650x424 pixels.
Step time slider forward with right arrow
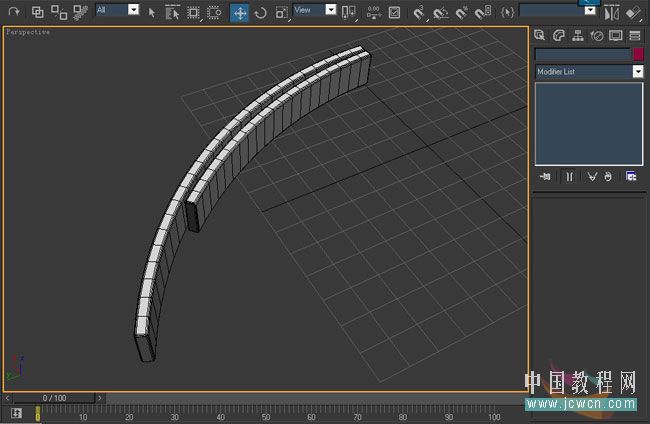(100, 398)
